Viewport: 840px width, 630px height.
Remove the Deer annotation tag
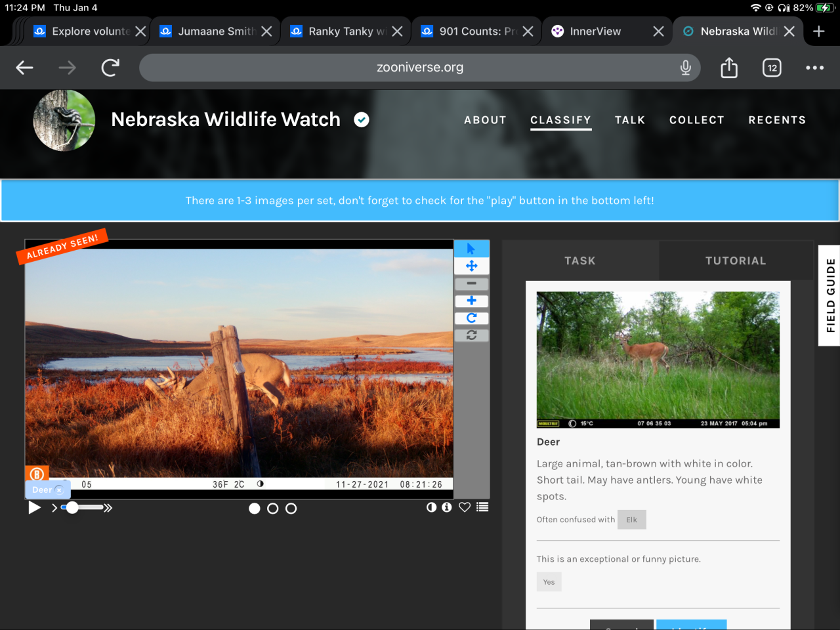click(59, 490)
